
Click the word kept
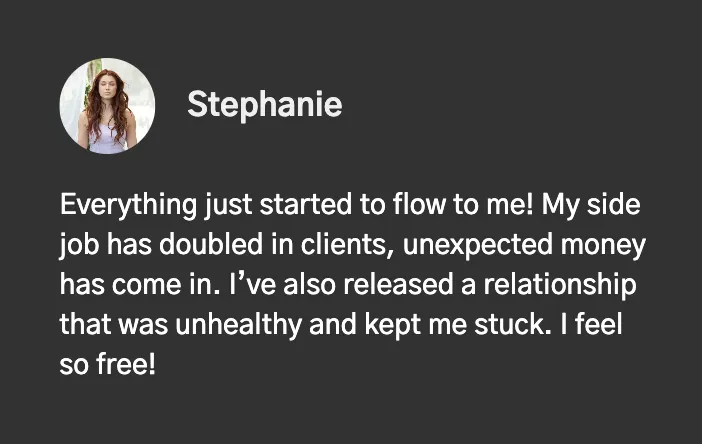point(393,326)
